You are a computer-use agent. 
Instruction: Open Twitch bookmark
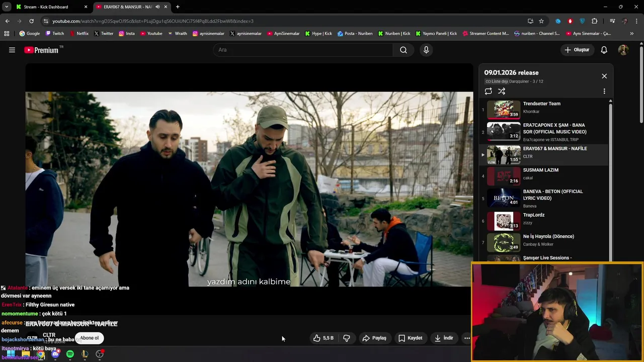55,34
